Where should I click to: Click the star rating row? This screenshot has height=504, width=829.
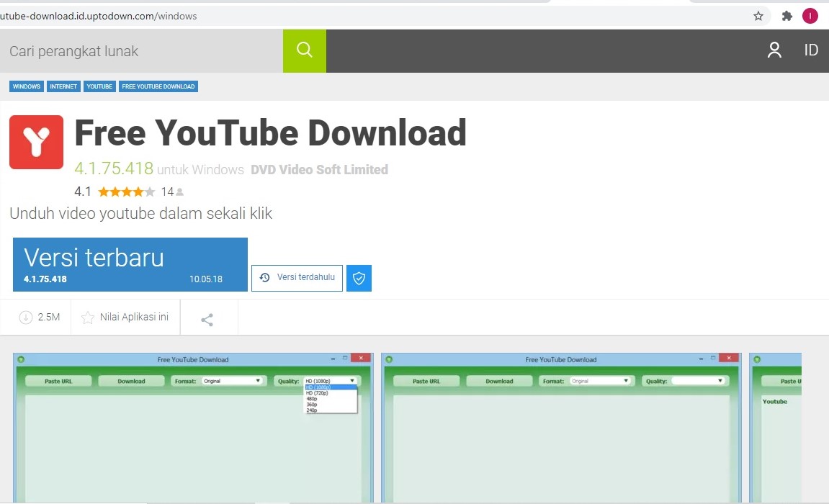(x=126, y=192)
